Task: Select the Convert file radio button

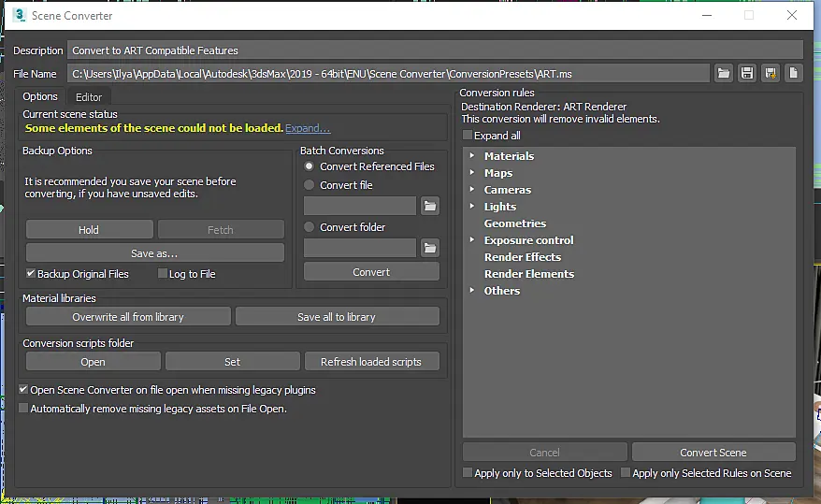Action: coord(310,185)
